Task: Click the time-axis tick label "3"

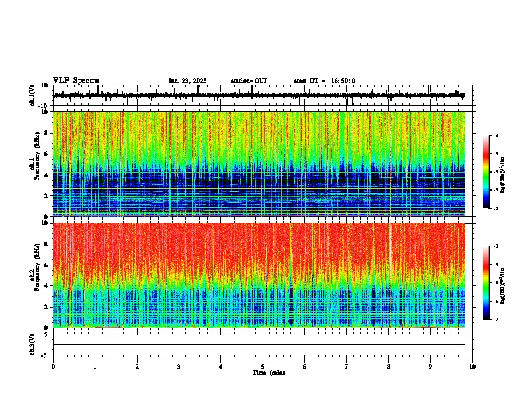Action: [x=179, y=367]
